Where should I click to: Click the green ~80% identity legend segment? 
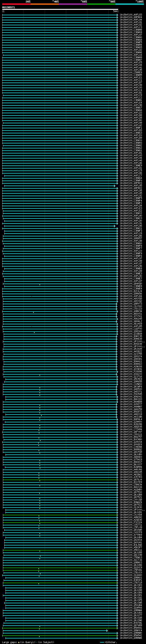[101, 4]
